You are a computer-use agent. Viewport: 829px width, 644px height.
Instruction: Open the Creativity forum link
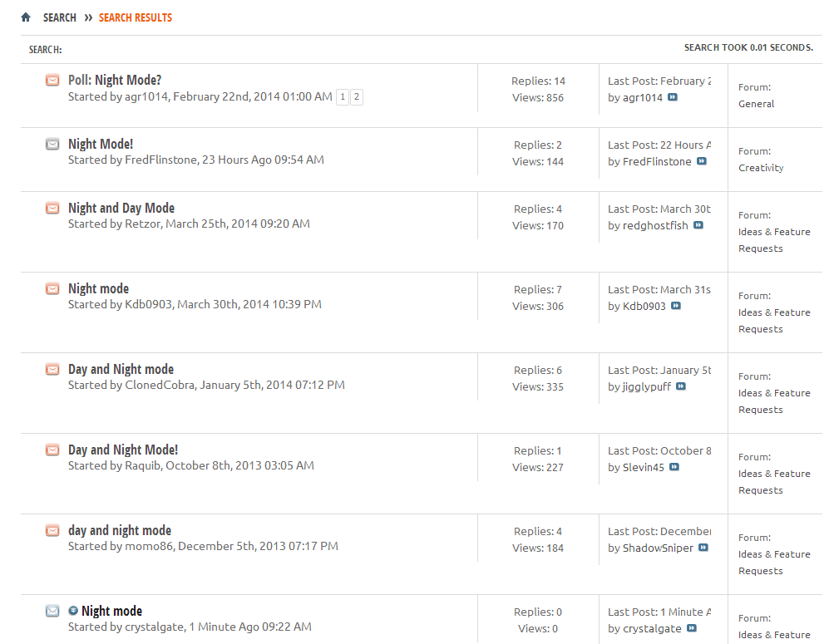click(761, 168)
